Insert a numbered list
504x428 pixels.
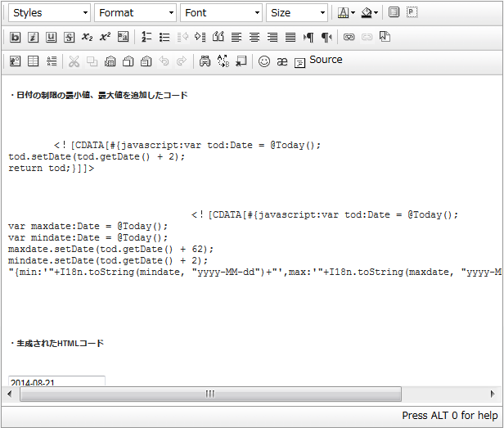pyautogui.click(x=146, y=38)
